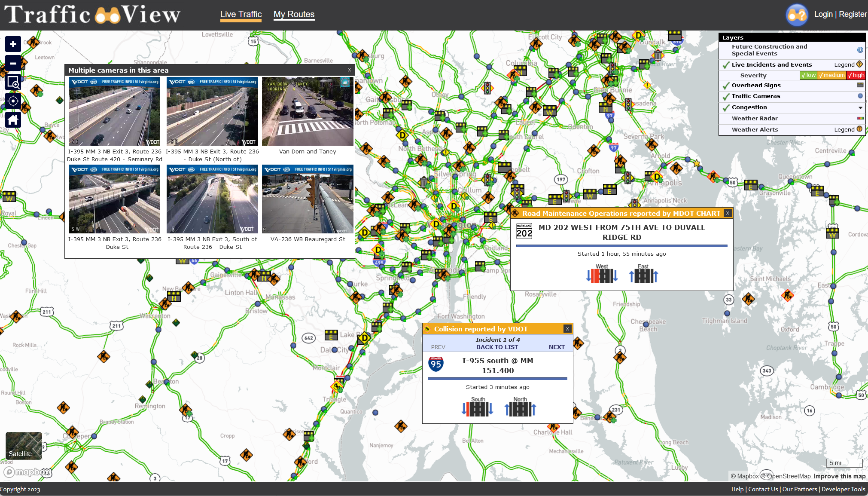The height and width of the screenshot is (496, 868).
Task: Uncheck the Traffic Cameras layer
Action: [x=725, y=96]
